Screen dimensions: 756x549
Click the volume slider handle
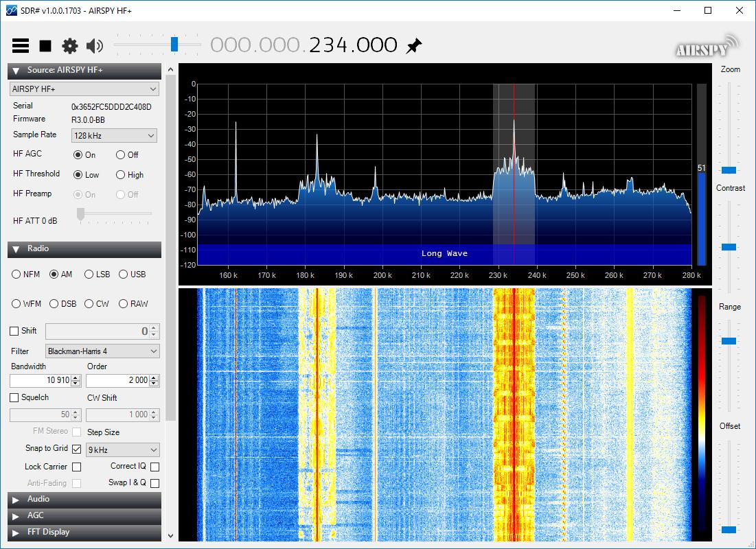coord(174,45)
